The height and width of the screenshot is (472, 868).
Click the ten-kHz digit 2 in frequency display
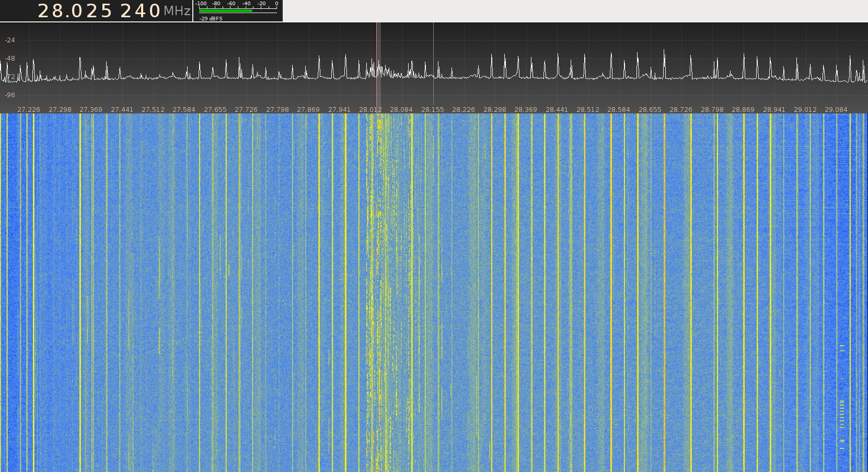(92, 11)
